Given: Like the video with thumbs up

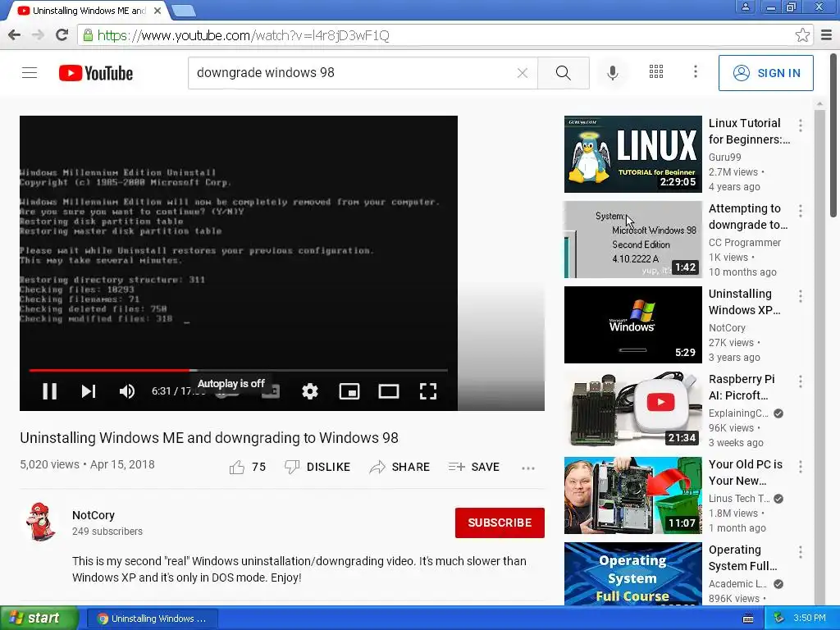Looking at the screenshot, I should click(x=247, y=467).
